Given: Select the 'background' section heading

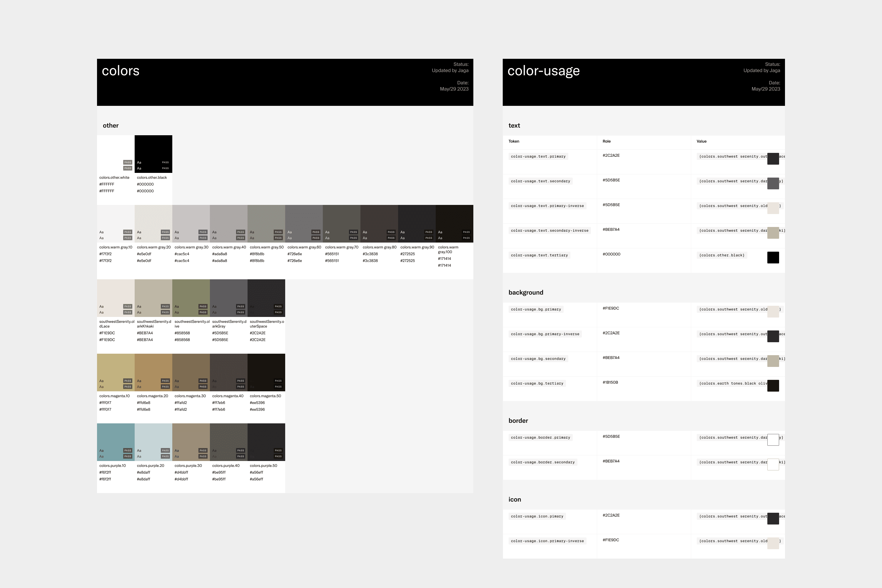Looking at the screenshot, I should click(x=526, y=293).
